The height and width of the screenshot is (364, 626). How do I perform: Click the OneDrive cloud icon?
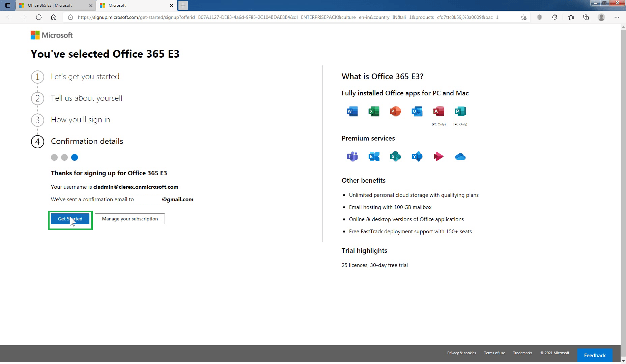point(460,157)
